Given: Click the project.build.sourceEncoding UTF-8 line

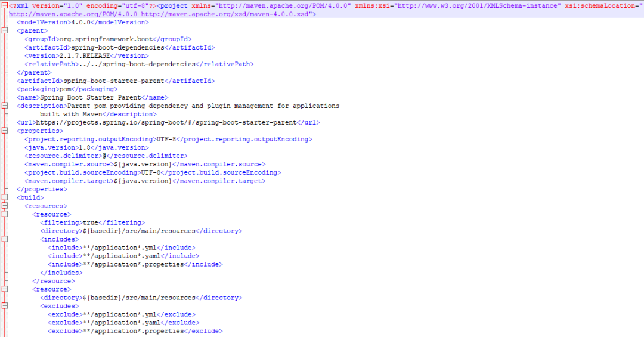Looking at the screenshot, I should pyautogui.click(x=153, y=172).
